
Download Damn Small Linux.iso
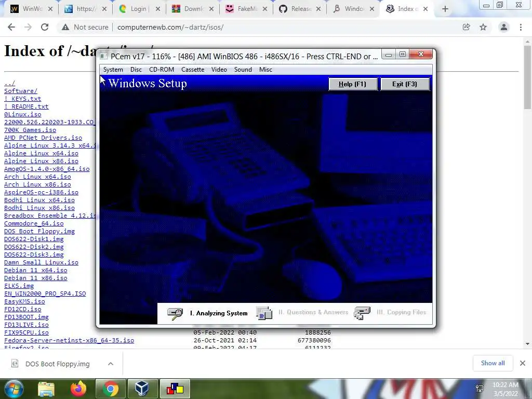coord(41,262)
